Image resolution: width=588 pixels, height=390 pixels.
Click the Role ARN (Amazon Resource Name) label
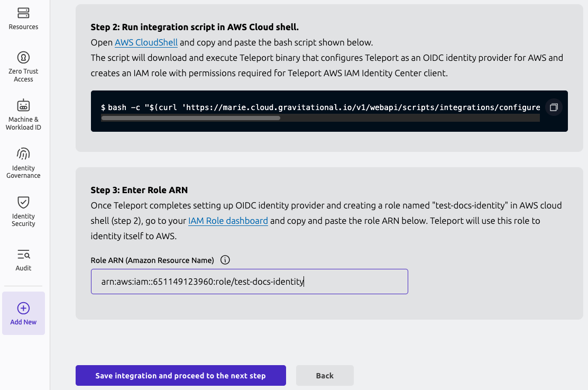[153, 260]
